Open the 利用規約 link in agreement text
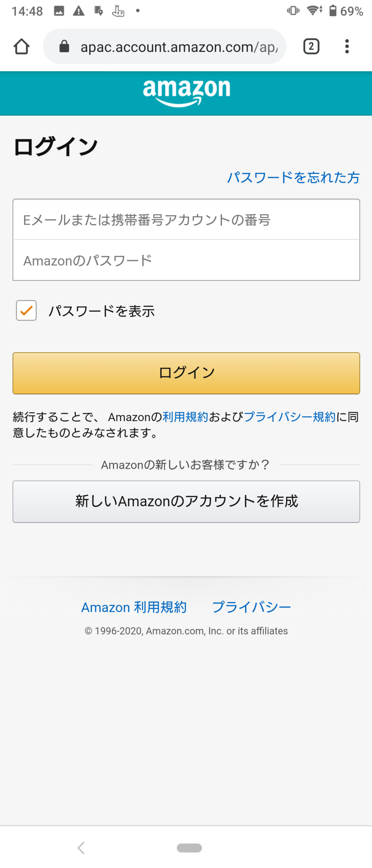372x868 pixels. tap(185, 417)
